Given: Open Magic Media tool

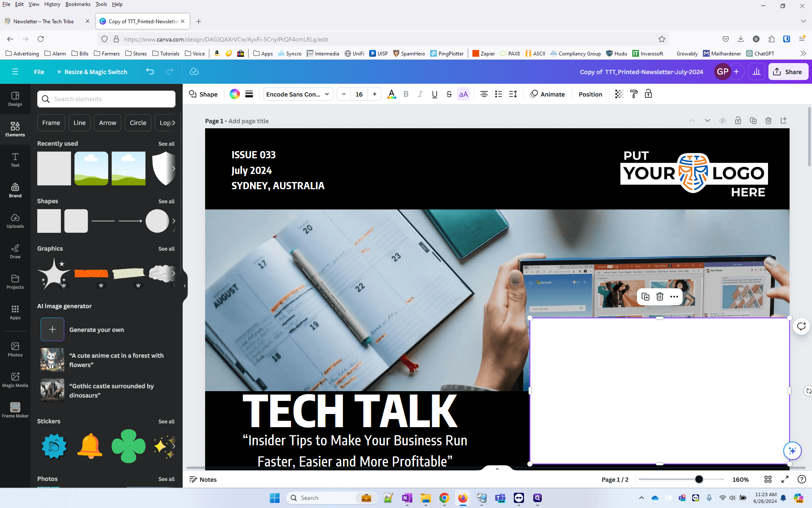Looking at the screenshot, I should (x=15, y=380).
